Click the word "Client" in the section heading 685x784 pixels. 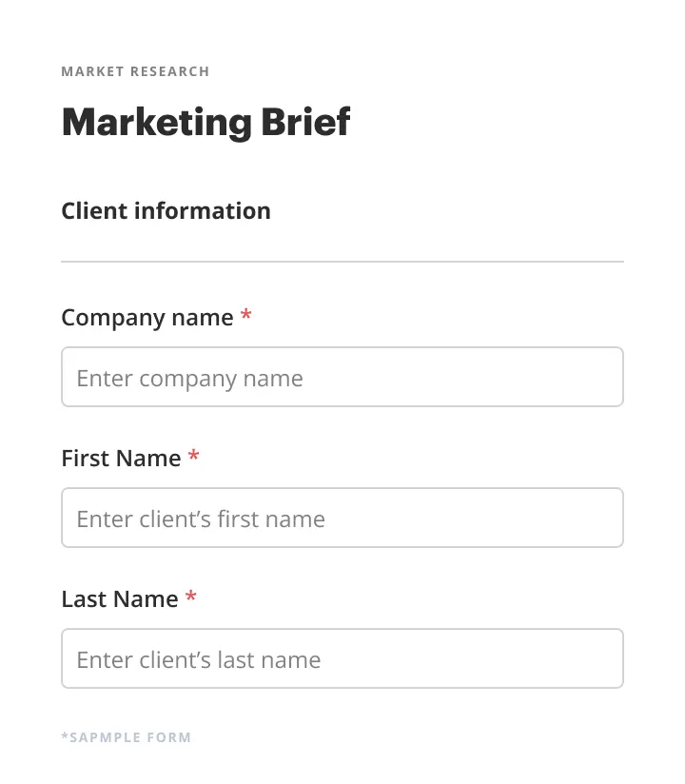point(93,211)
